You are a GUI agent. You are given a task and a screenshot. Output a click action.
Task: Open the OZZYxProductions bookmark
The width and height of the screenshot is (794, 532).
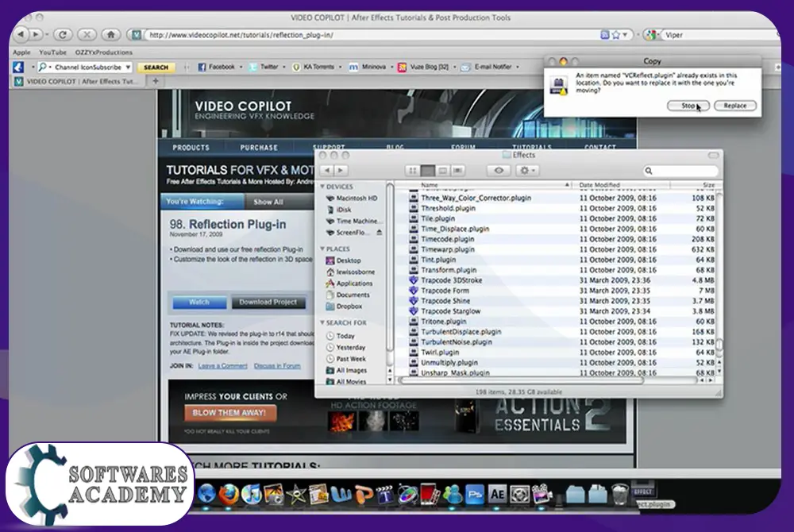pos(104,52)
